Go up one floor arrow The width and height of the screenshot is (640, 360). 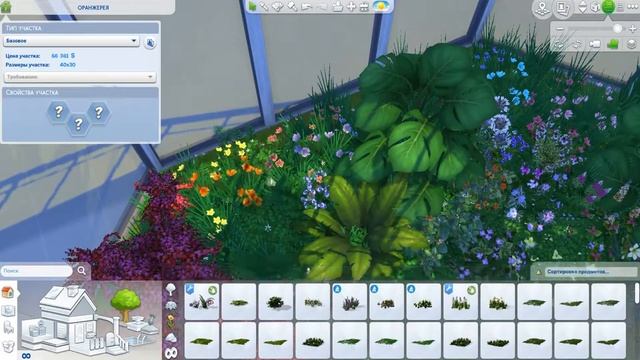pos(583,4)
